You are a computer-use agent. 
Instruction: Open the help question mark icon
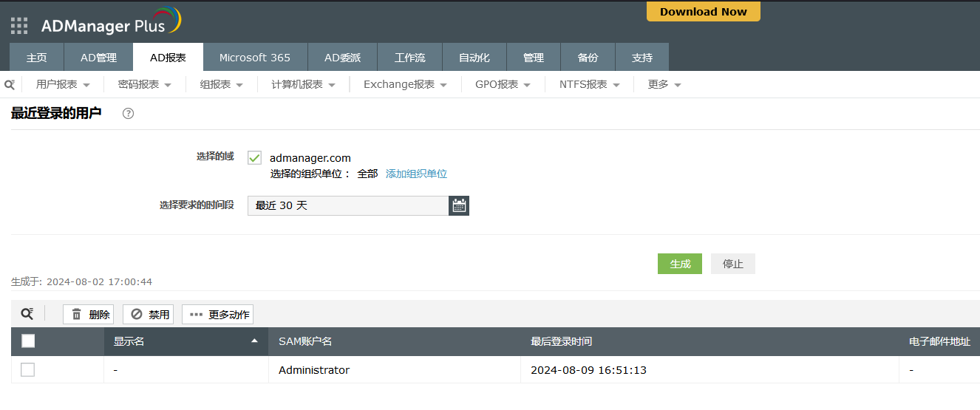(128, 114)
